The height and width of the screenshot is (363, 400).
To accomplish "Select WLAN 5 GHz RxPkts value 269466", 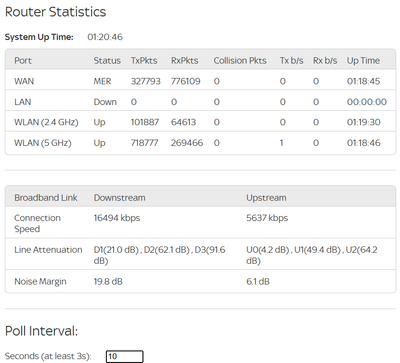I will click(187, 143).
